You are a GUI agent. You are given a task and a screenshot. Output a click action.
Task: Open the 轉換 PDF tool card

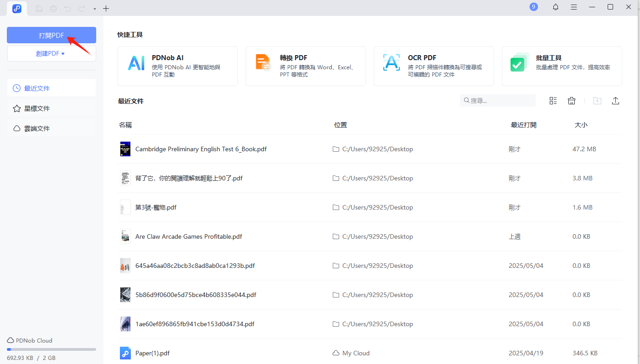[305, 66]
